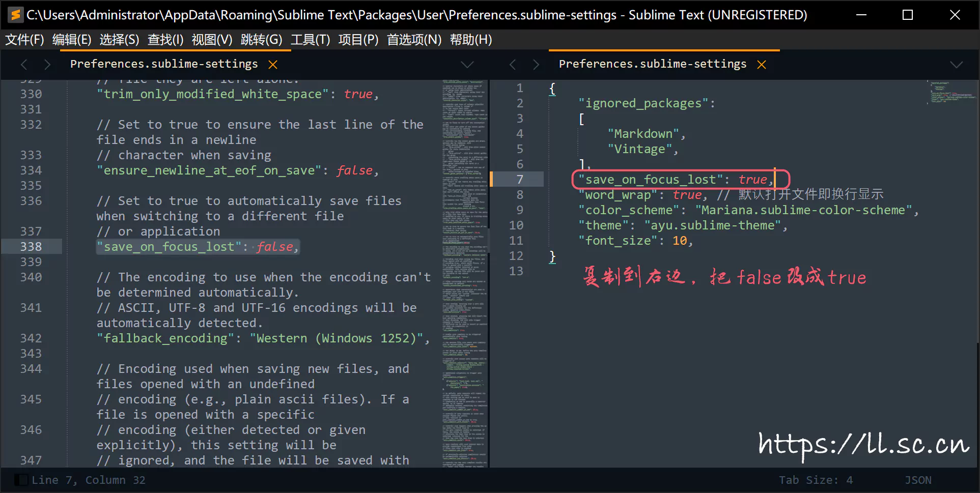This screenshot has width=980, height=493.
Task: Change Tab Size: 4 setting
Action: tap(816, 480)
